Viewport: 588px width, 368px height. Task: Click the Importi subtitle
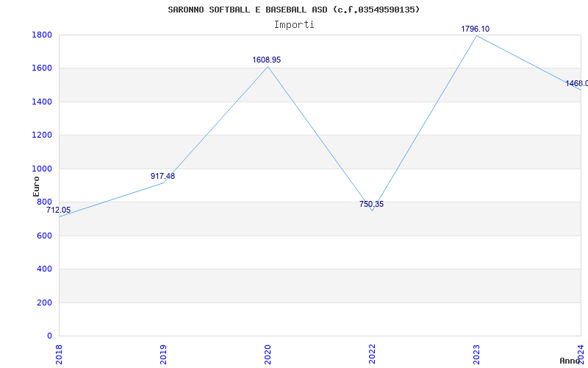294,25
